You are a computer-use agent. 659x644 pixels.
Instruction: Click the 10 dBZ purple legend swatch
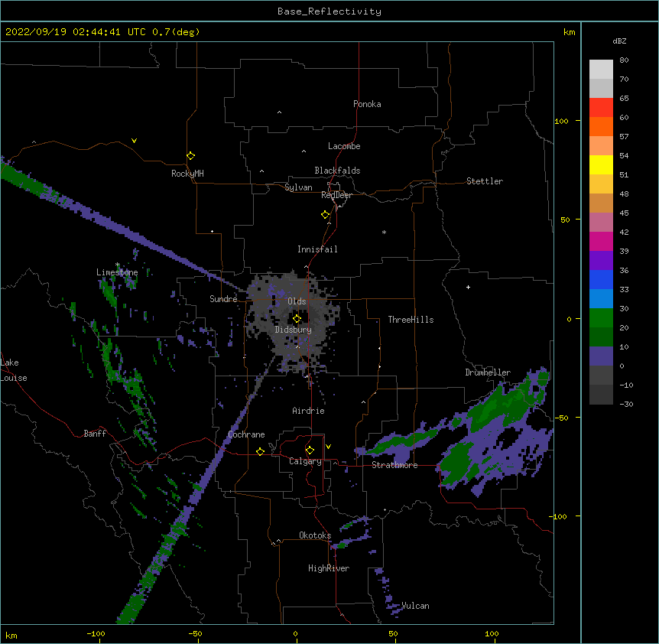pos(601,356)
